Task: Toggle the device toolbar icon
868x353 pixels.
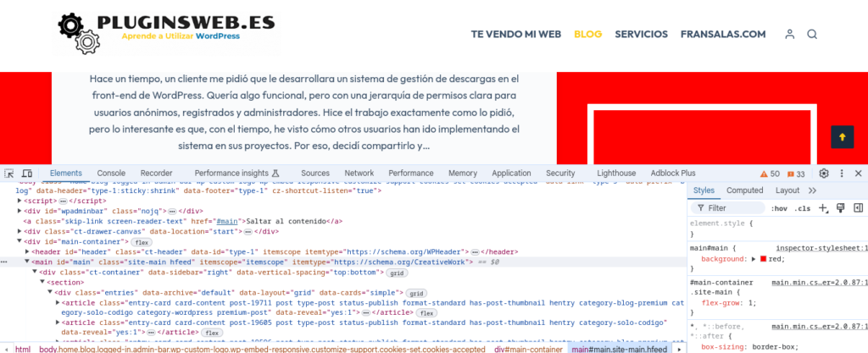Action: pos(26,174)
